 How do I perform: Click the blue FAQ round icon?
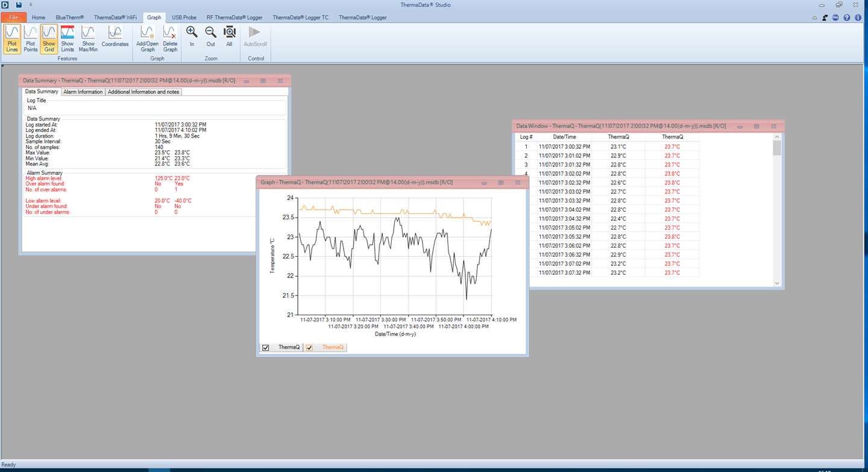coord(836,18)
